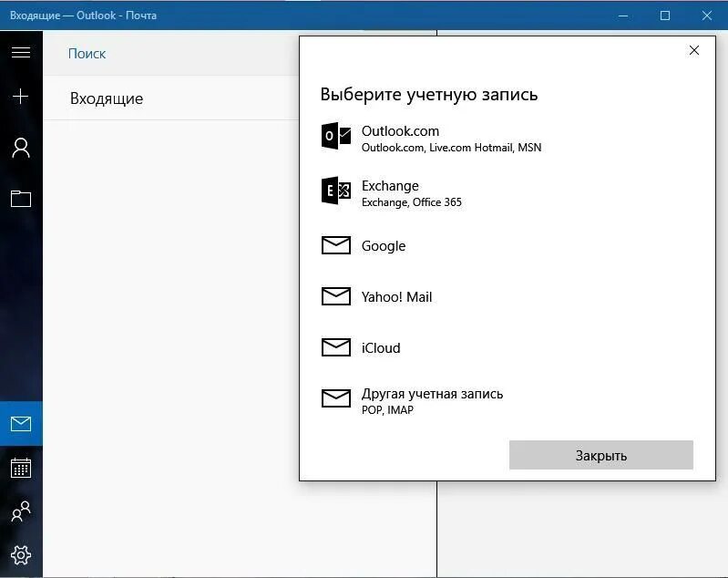Click the envelope icon beside Google
This screenshot has height=578, width=728.
pyautogui.click(x=336, y=245)
